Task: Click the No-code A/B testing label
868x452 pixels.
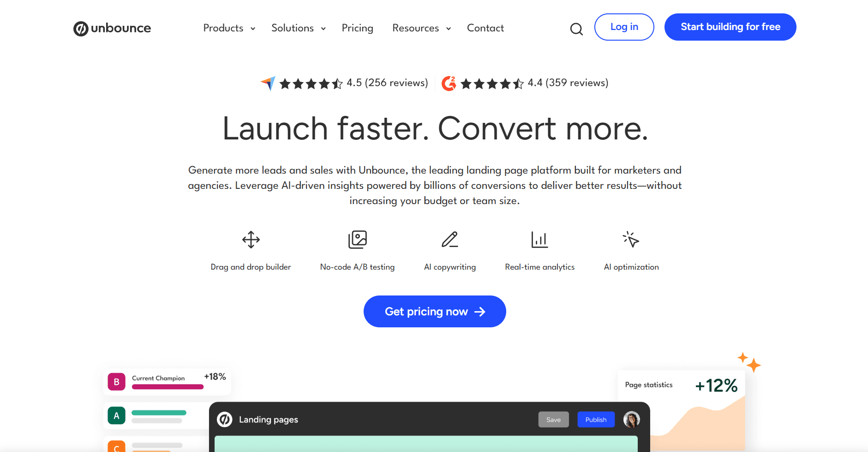Action: point(358,267)
